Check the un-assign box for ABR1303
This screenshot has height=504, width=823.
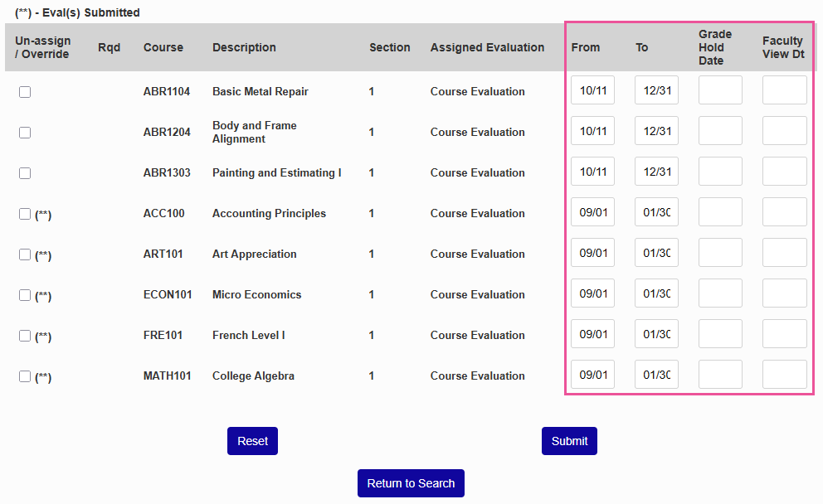pyautogui.click(x=25, y=173)
